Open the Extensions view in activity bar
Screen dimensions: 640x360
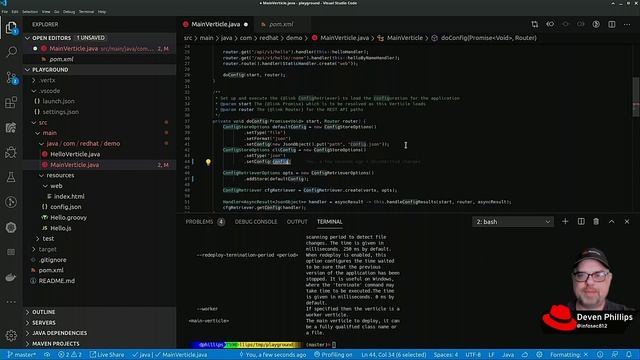point(11,102)
